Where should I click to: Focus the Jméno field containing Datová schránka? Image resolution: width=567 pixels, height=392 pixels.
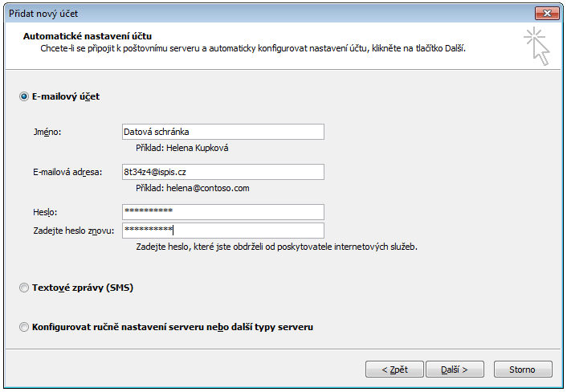point(222,132)
